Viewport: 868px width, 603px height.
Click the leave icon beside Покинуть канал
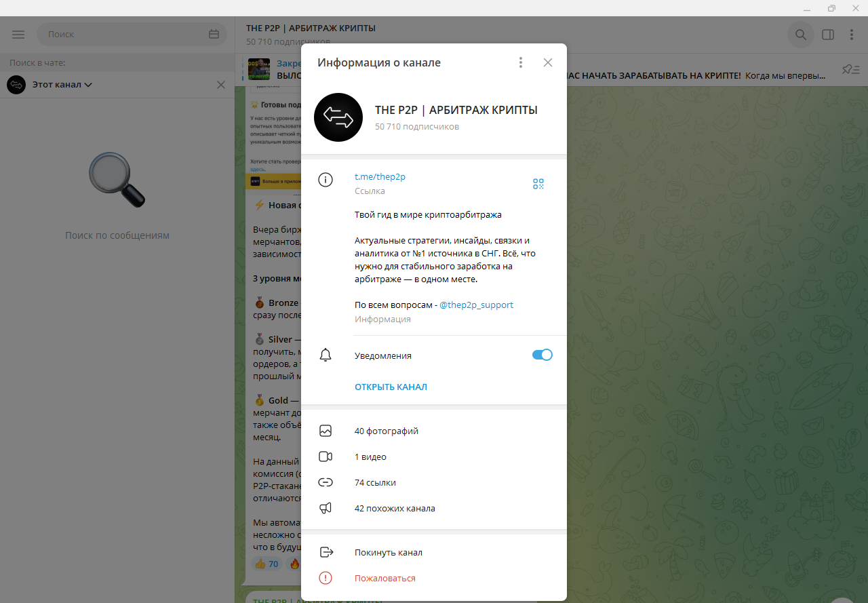click(325, 552)
